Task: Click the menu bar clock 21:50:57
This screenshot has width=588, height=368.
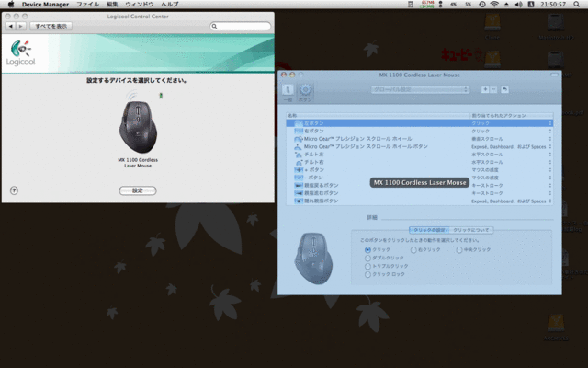Action: 553,4
